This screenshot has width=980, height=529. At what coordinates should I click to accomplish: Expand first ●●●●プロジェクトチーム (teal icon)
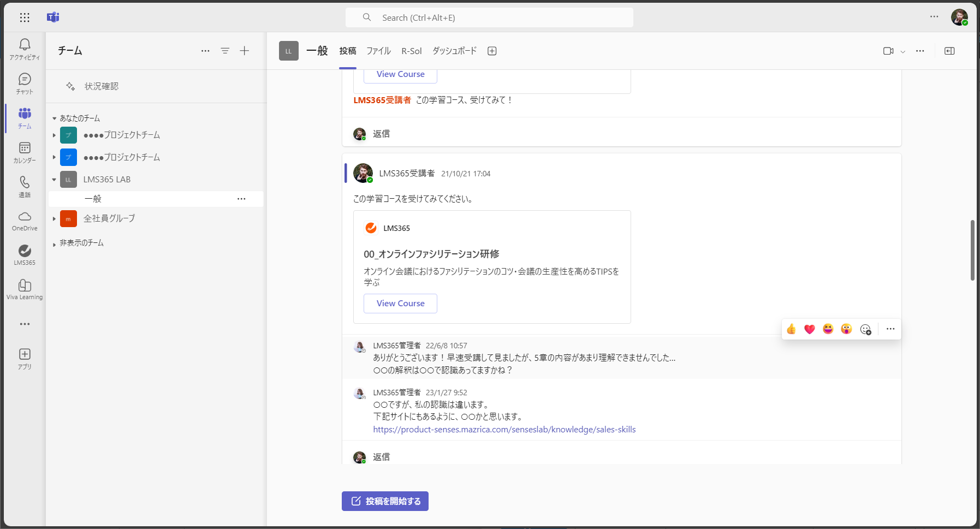(x=54, y=135)
